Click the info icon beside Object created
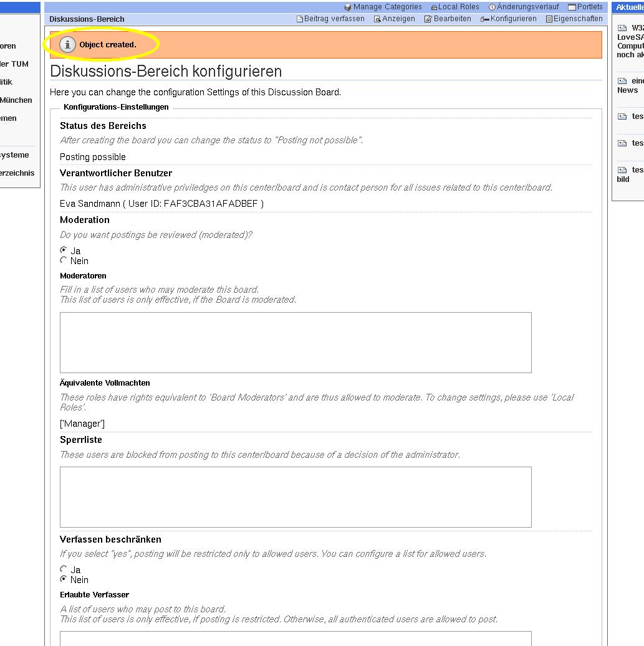644x646 pixels. click(x=67, y=45)
